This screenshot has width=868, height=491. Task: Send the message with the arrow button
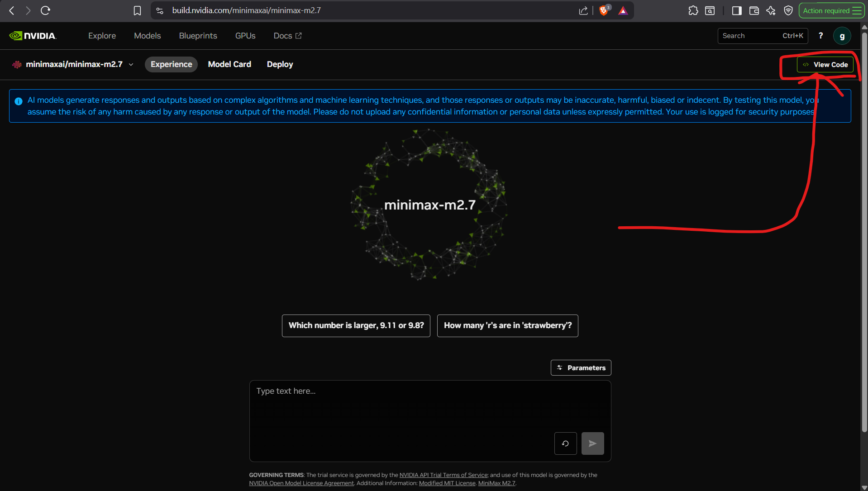pyautogui.click(x=592, y=443)
